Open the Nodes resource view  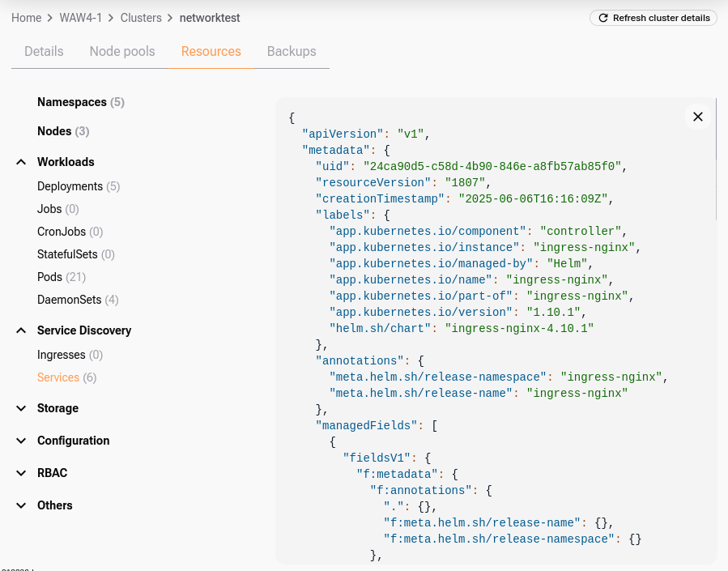point(54,130)
